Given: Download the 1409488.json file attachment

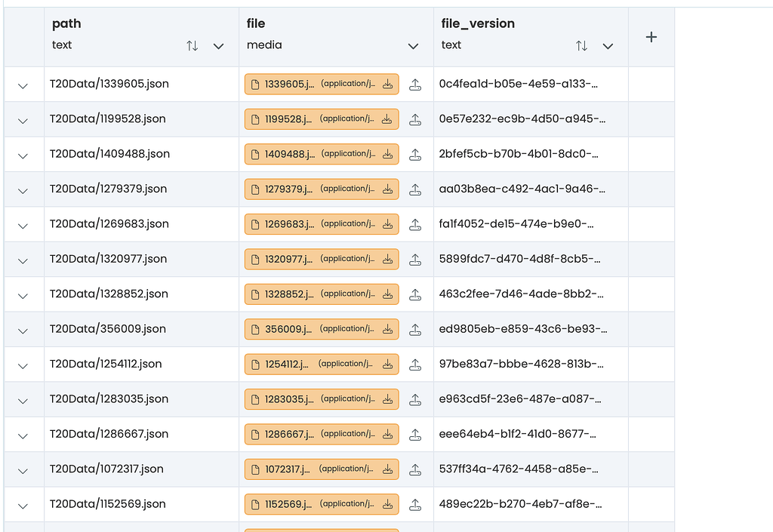Looking at the screenshot, I should 387,154.
